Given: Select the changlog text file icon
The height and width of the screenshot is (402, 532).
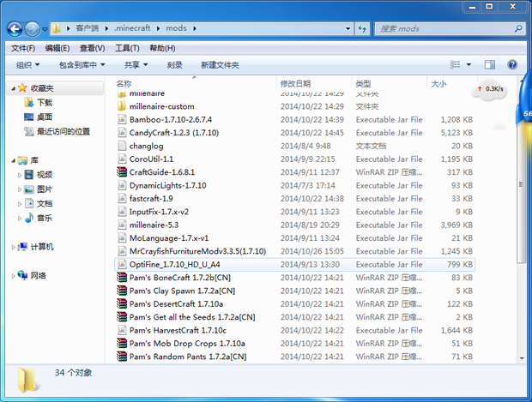Looking at the screenshot, I should coord(122,146).
